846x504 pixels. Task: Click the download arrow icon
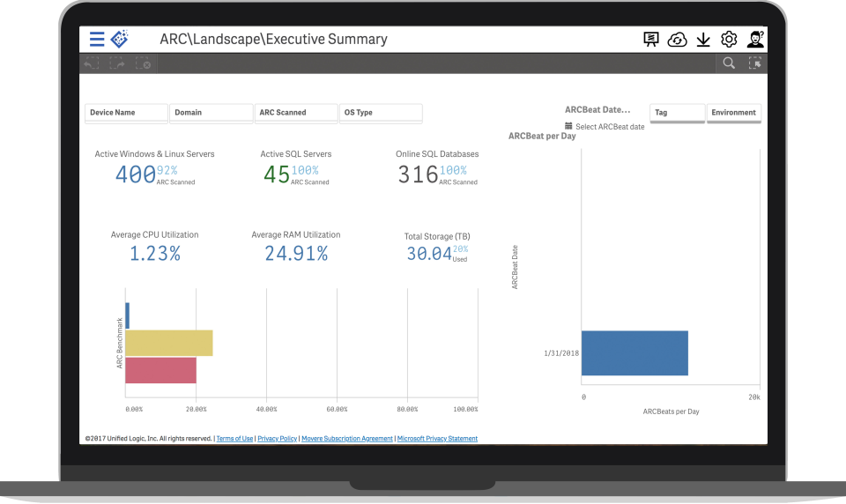703,40
